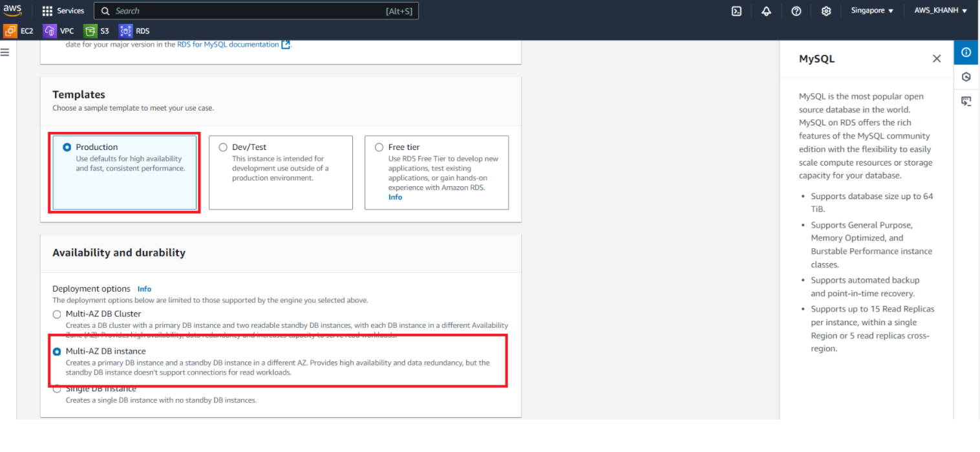Click the search magnifier icon
This screenshot has height=452, width=980.
tap(105, 11)
